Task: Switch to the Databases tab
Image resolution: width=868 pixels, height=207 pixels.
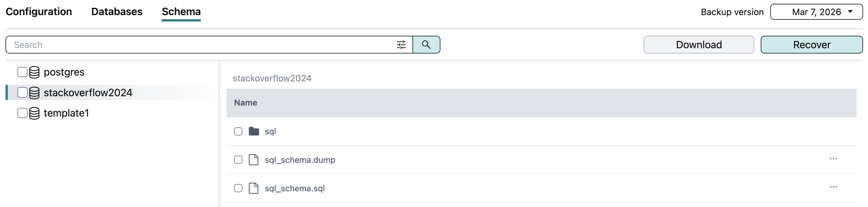Action: (117, 12)
